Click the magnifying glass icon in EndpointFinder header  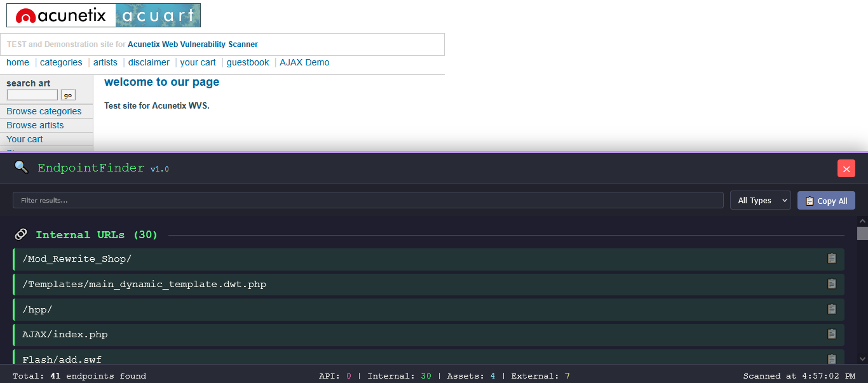click(21, 168)
